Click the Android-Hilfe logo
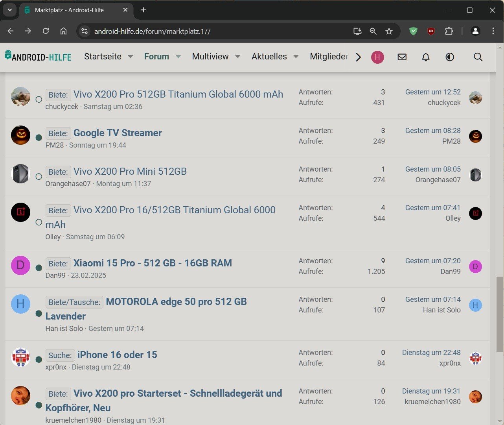 point(38,57)
